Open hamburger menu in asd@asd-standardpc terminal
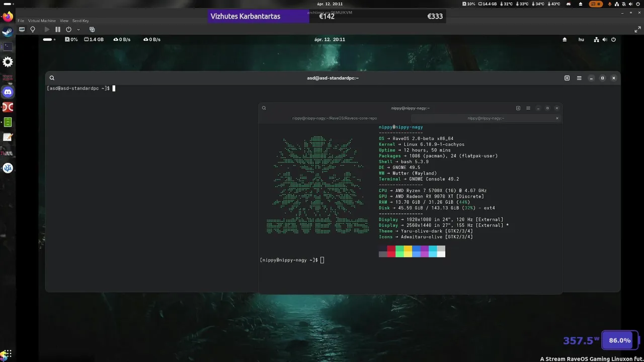Screen dimensions: 644x362 tap(579, 78)
